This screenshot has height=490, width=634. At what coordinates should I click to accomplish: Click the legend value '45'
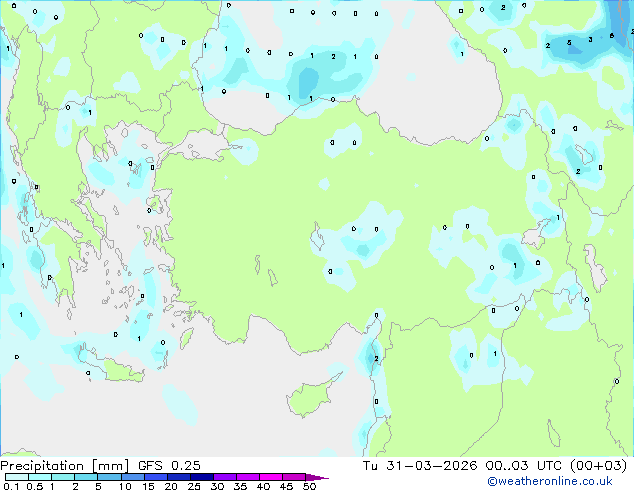point(286,486)
